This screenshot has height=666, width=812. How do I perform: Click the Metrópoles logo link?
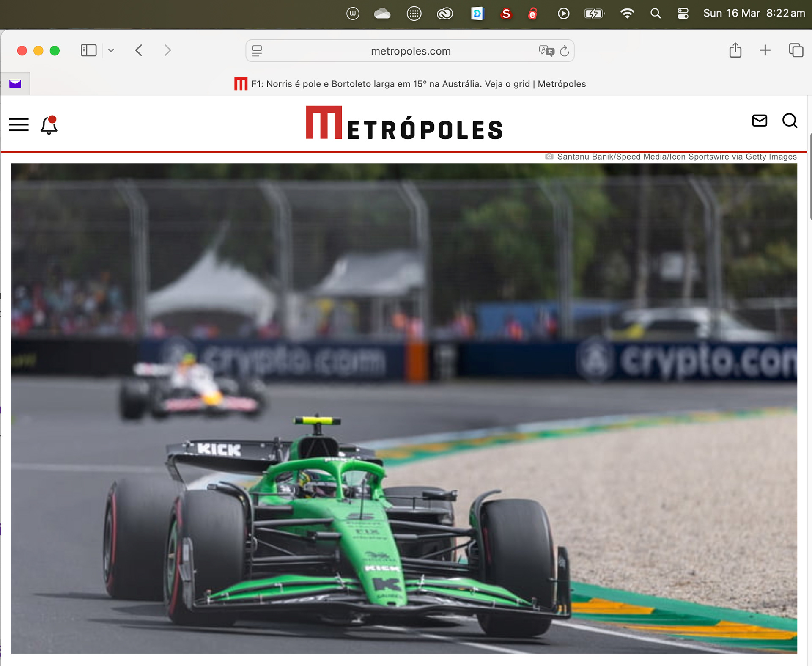pyautogui.click(x=404, y=123)
